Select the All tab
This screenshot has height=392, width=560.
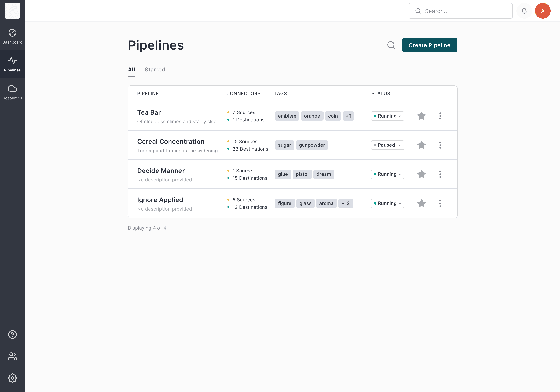[131, 70]
